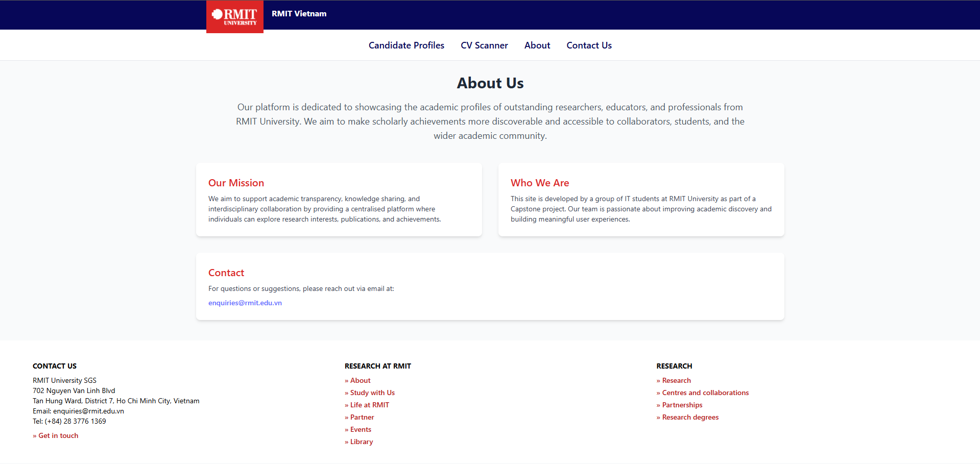The height and width of the screenshot is (464, 980).
Task: Click the phone number 'Tel: (+84) 28 3776 1369'
Action: click(x=69, y=421)
